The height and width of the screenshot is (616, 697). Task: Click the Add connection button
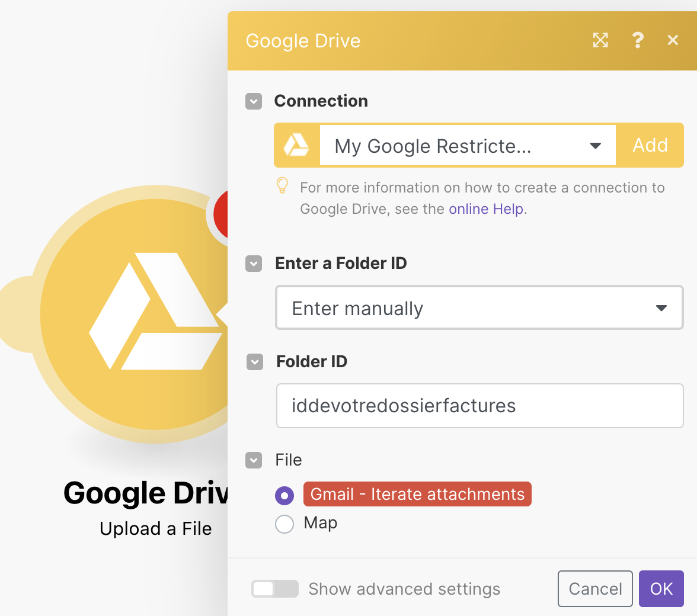(x=650, y=145)
